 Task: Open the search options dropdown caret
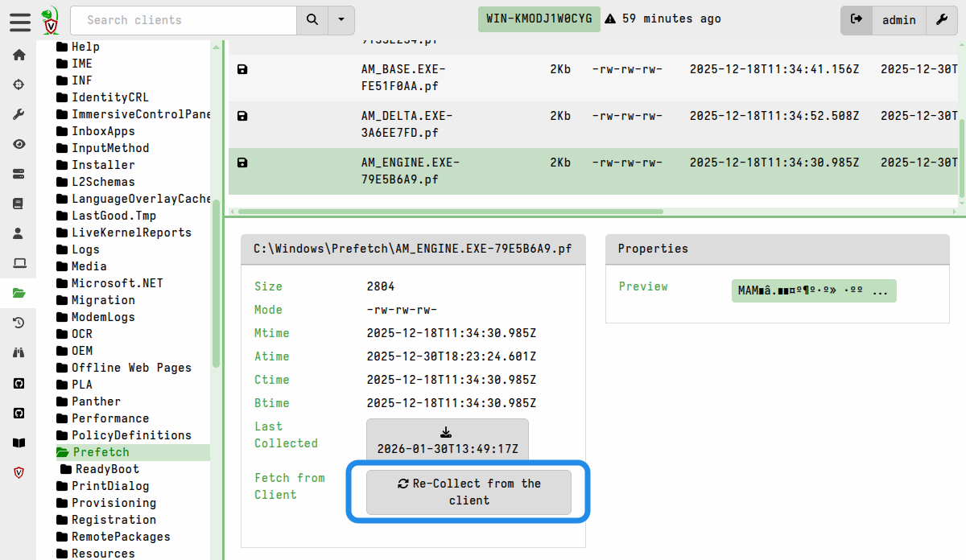(x=341, y=20)
